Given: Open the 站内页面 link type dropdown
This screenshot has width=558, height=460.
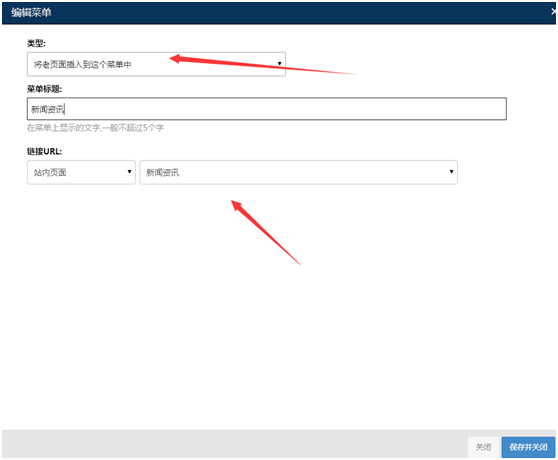Looking at the screenshot, I should 81,172.
